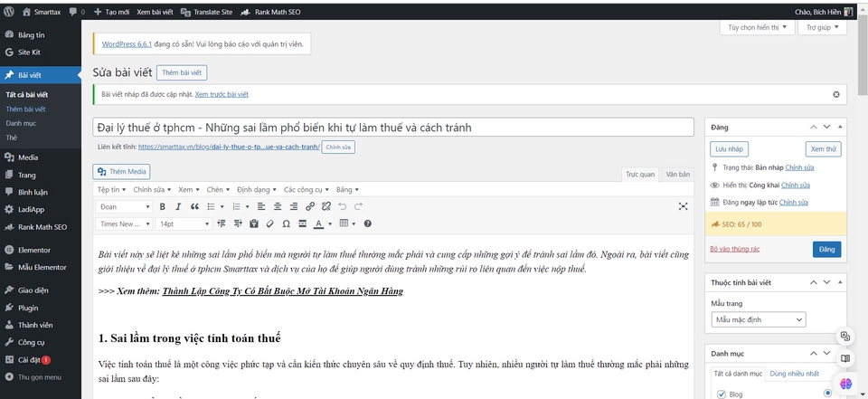Click in the post title field
This screenshot has width=868, height=399.
(x=393, y=128)
